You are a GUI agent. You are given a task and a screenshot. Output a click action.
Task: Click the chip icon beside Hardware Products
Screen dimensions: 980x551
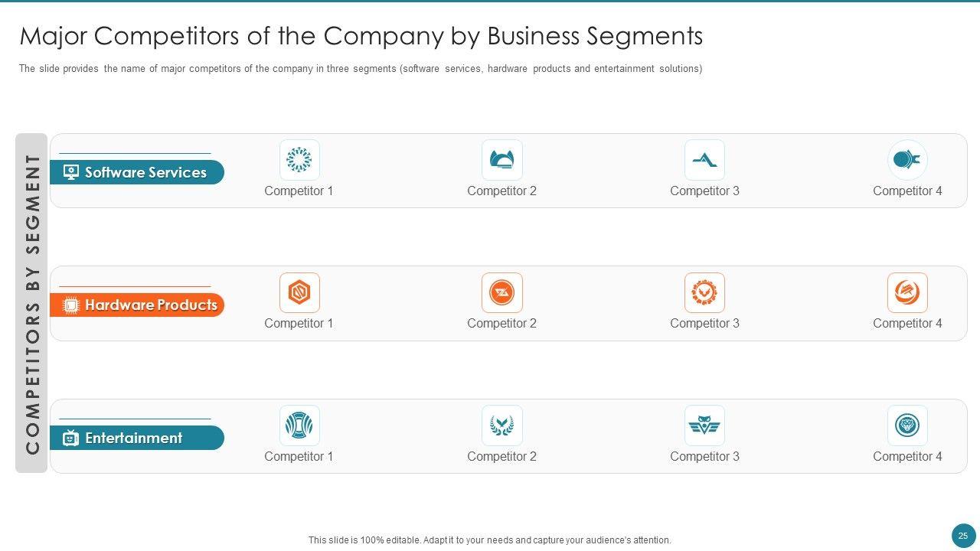point(70,305)
